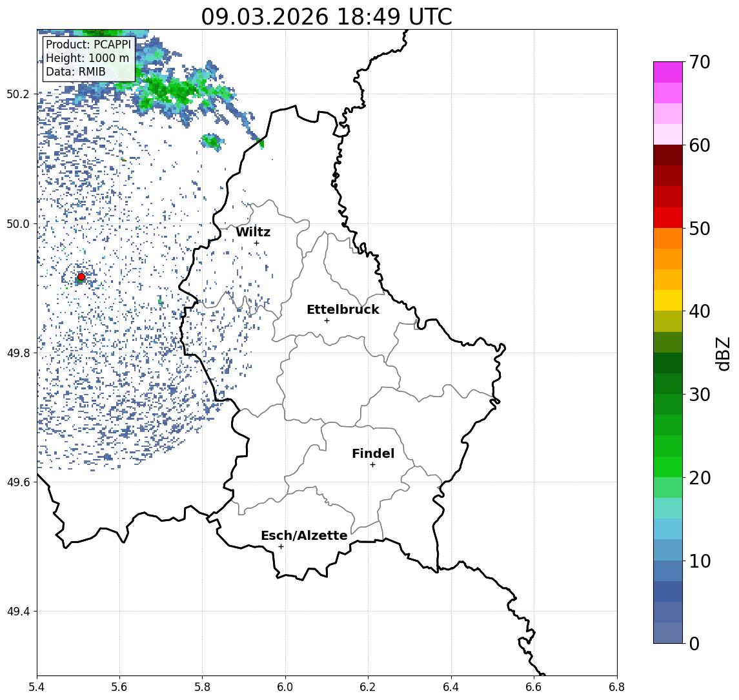Image resolution: width=739 pixels, height=700 pixels.
Task: Click the Findel station cross marker
Action: click(x=372, y=465)
